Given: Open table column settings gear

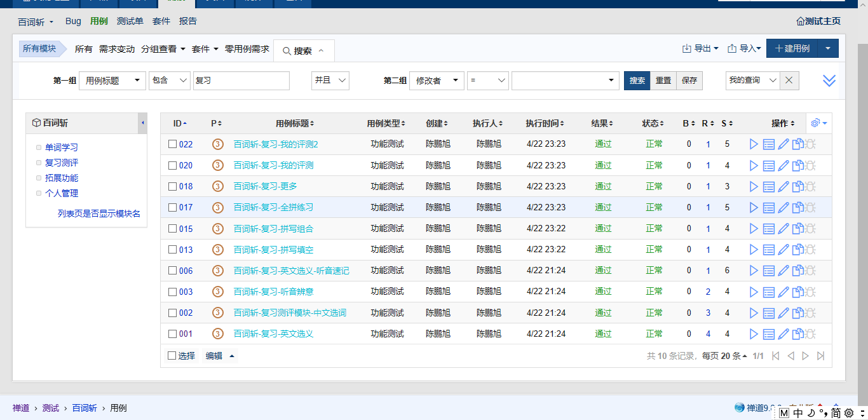Looking at the screenshot, I should pos(818,123).
